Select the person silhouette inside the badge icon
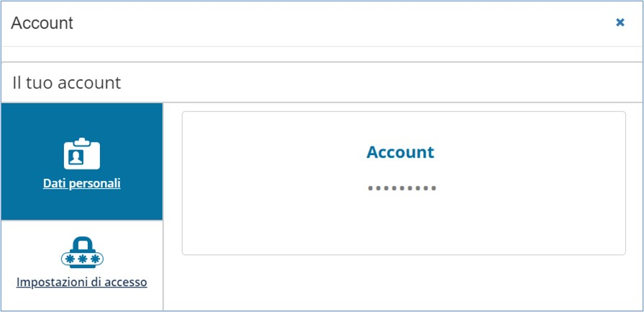This screenshot has height=312, width=644. (x=76, y=157)
